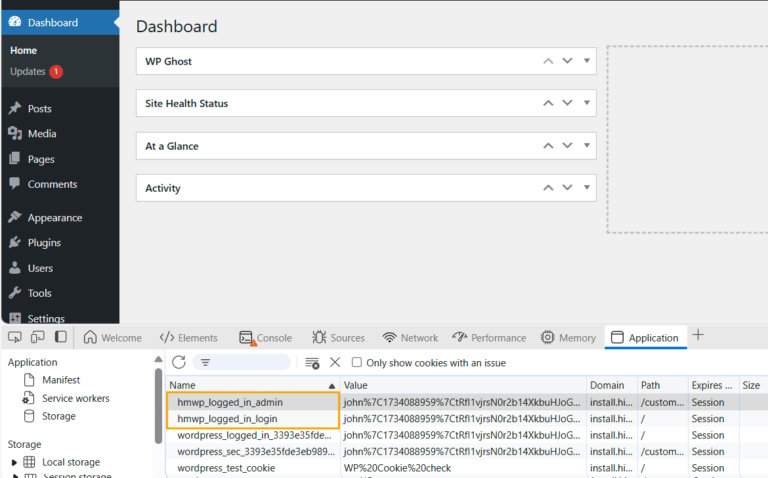Screen dimensions: 768x478
Task: Toggle device emulation icon in DevTools
Action: tap(37, 337)
